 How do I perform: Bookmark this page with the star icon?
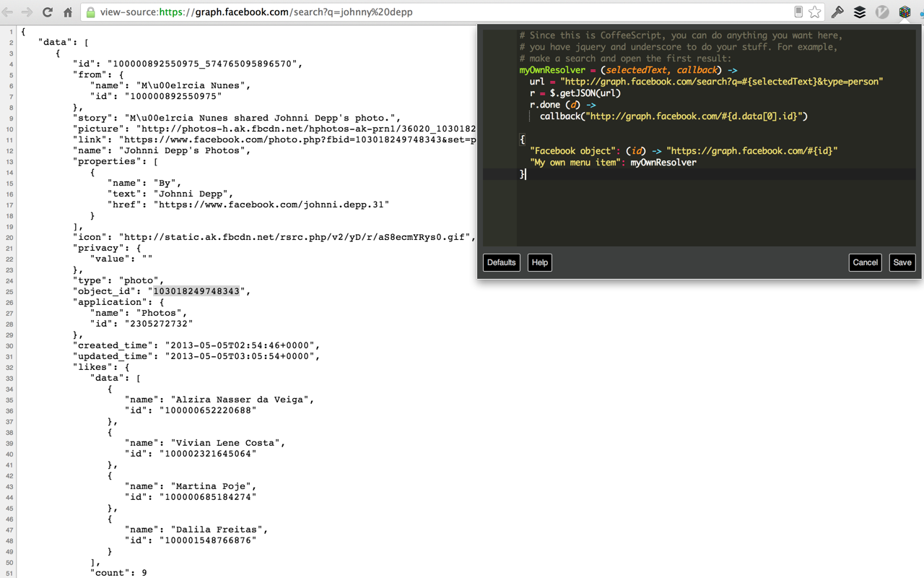pos(815,12)
